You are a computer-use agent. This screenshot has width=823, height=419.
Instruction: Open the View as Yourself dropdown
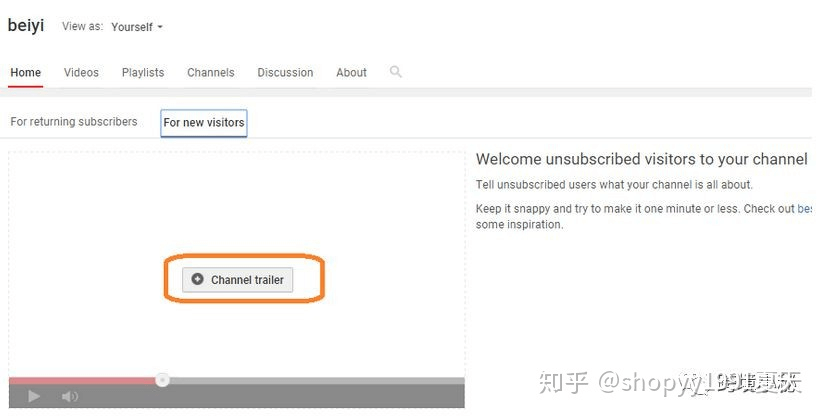tap(137, 27)
